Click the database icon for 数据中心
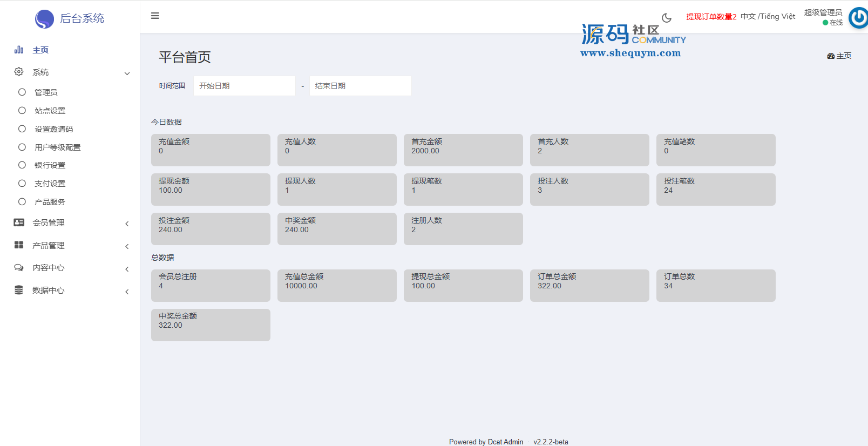The height and width of the screenshot is (446, 868). click(19, 290)
